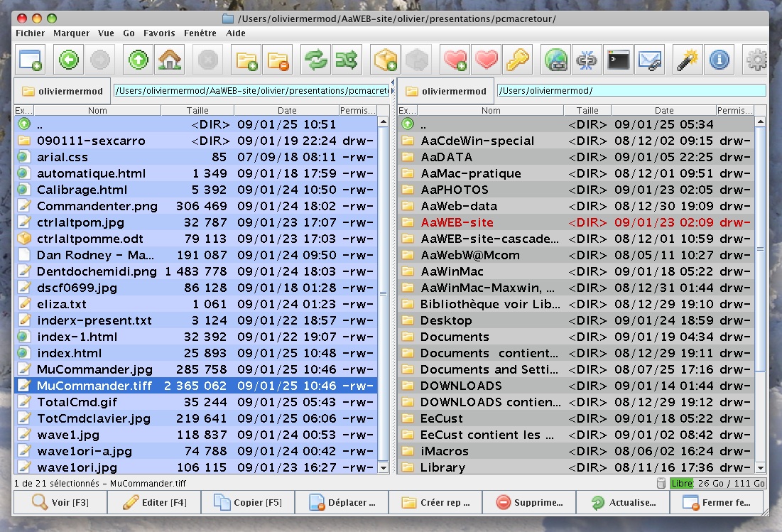782x532 pixels.
Task: Open right panel oliviermermod drive dropdown
Action: tap(445, 91)
